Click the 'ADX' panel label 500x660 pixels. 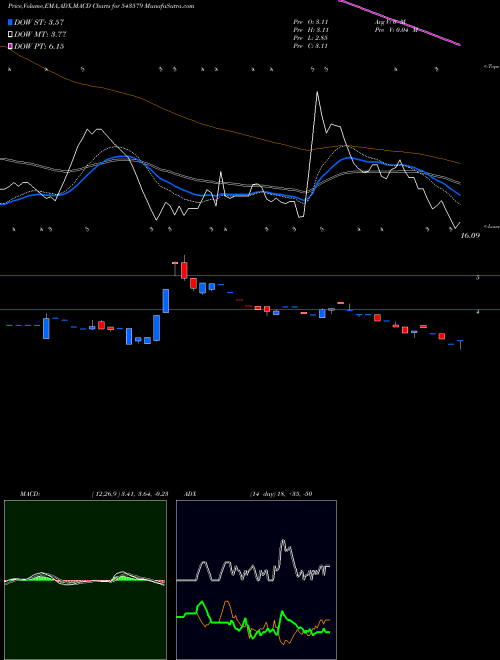tap(190, 494)
